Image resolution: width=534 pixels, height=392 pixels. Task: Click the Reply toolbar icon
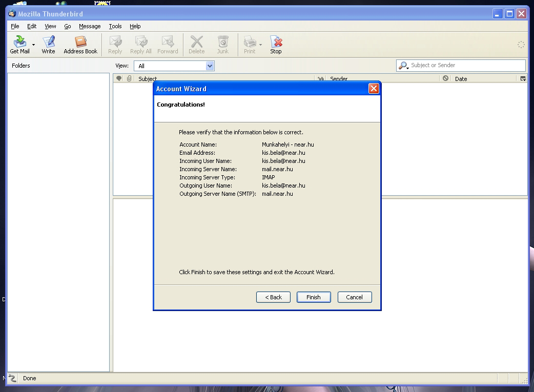(x=115, y=42)
